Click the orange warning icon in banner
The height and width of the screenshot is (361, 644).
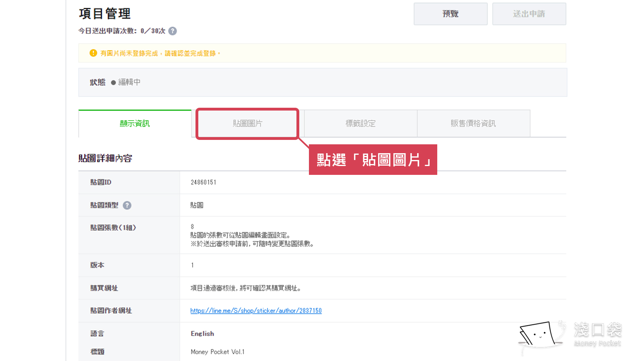[x=93, y=53]
